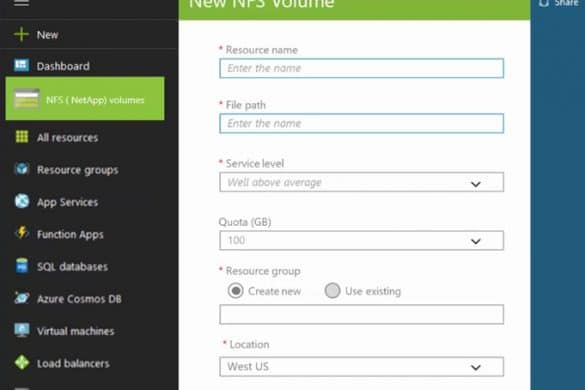Click the All resources grid icon
Screen dimensions: 585x390
[22, 137]
